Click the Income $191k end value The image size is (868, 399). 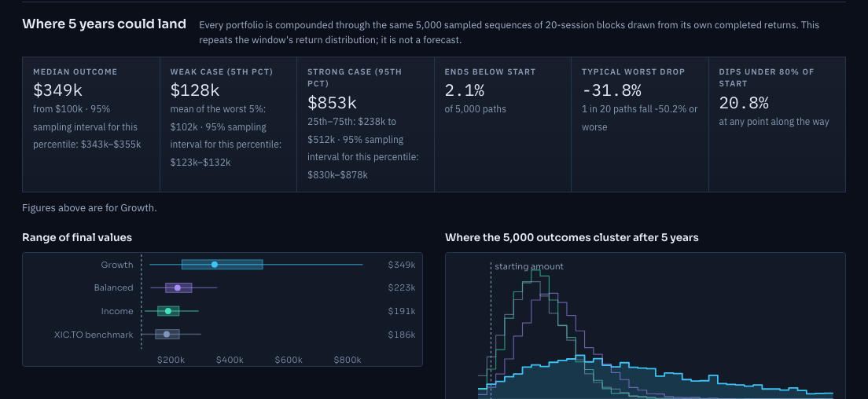401,311
